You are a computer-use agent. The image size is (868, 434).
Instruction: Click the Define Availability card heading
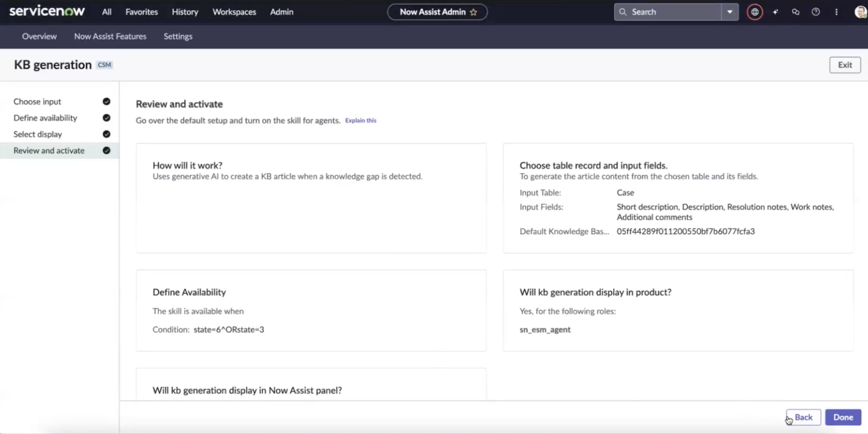tap(189, 292)
